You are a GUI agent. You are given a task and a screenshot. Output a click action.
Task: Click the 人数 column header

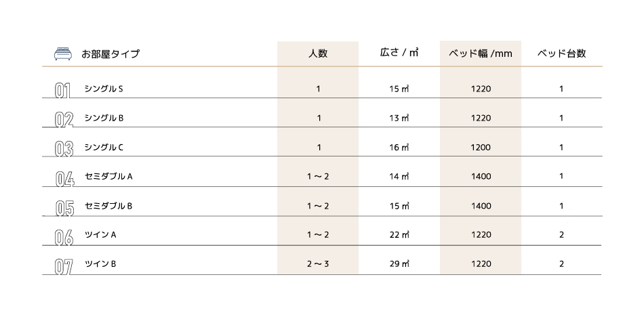click(318, 54)
